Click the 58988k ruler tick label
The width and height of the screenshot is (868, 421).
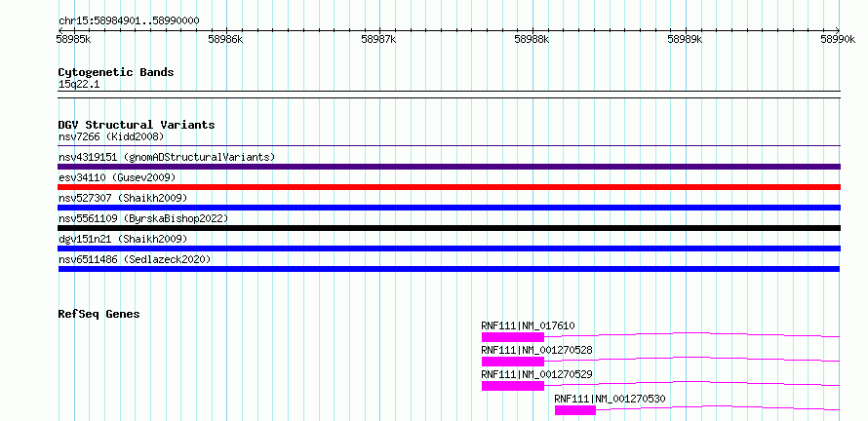point(532,39)
